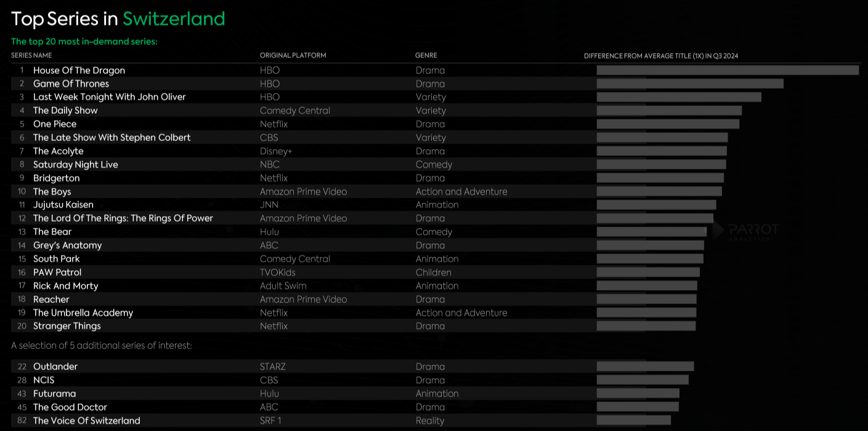Click the series name The Good Doctor
This screenshot has width=868, height=431.
pos(70,407)
